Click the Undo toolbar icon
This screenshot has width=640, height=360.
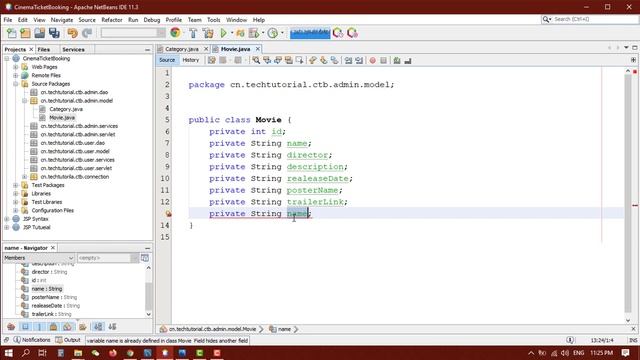point(73,33)
